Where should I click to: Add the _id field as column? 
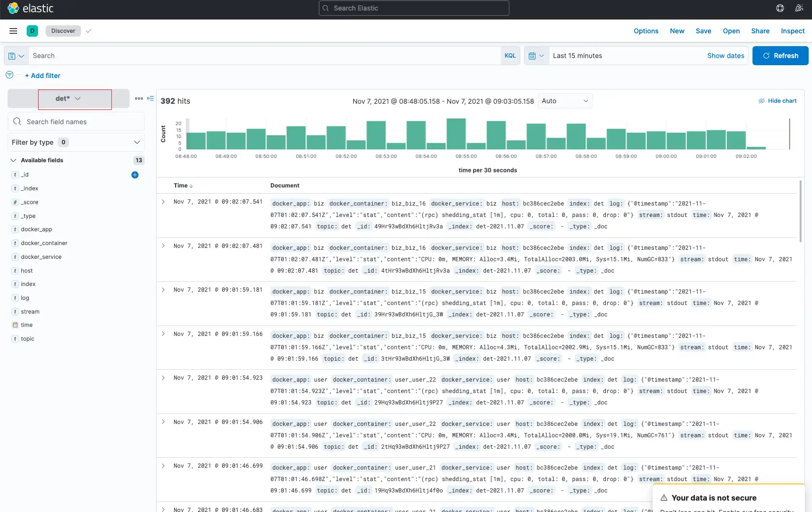[135, 175]
